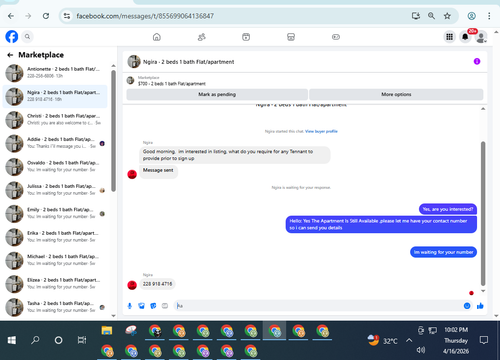Open the View buyer profile link

point(321,131)
